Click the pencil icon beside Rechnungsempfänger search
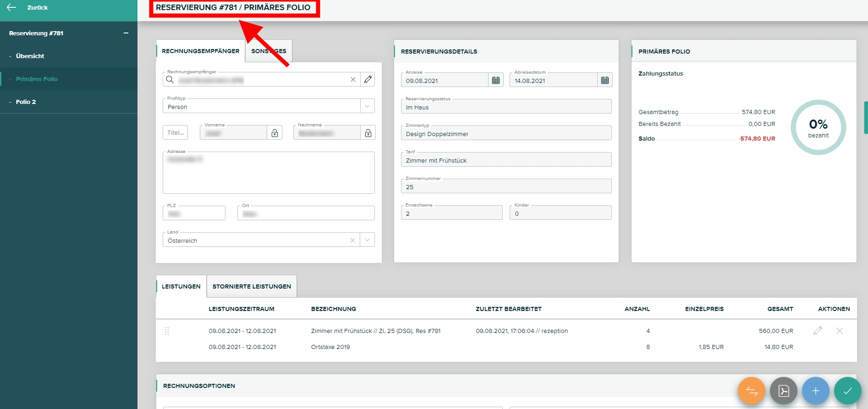Viewport: 868px width, 409px height. (368, 79)
